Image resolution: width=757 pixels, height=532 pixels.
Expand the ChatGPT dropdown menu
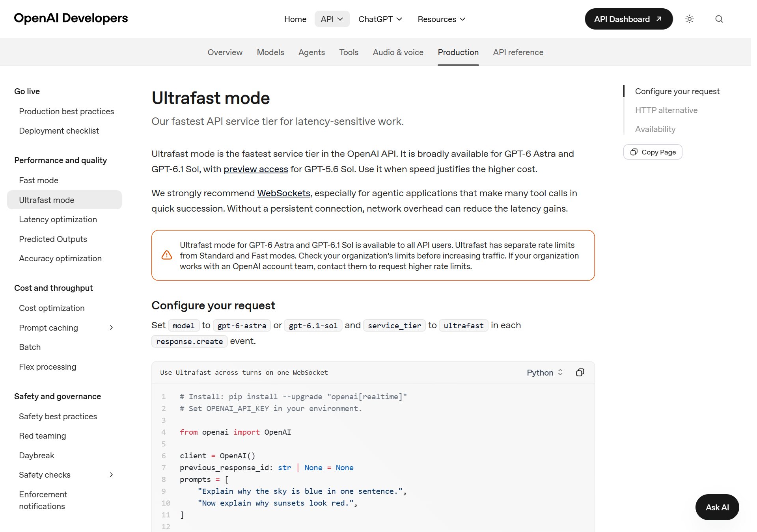(x=380, y=19)
